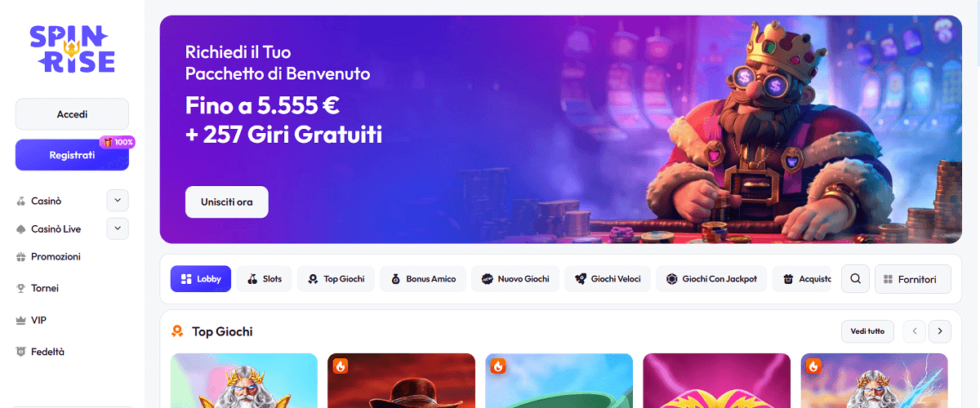Viewport: 980px width, 408px height.
Task: Click the search magnifier icon
Action: (855, 278)
